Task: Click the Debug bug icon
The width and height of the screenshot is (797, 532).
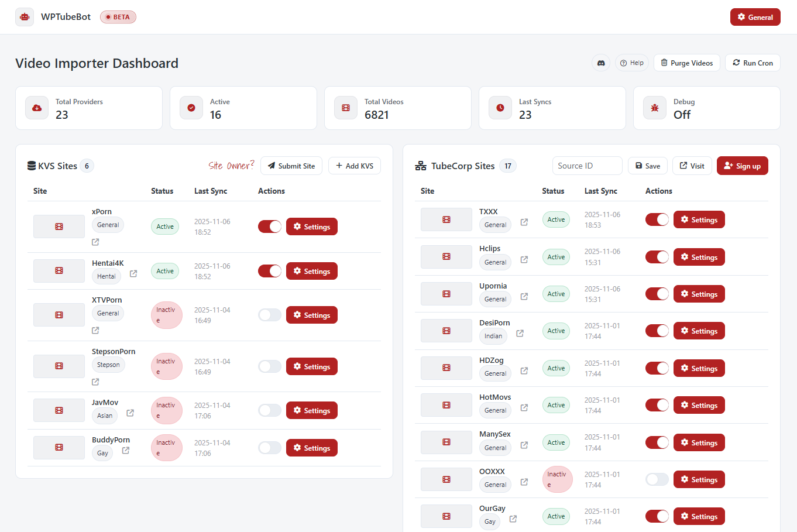Action: [655, 108]
